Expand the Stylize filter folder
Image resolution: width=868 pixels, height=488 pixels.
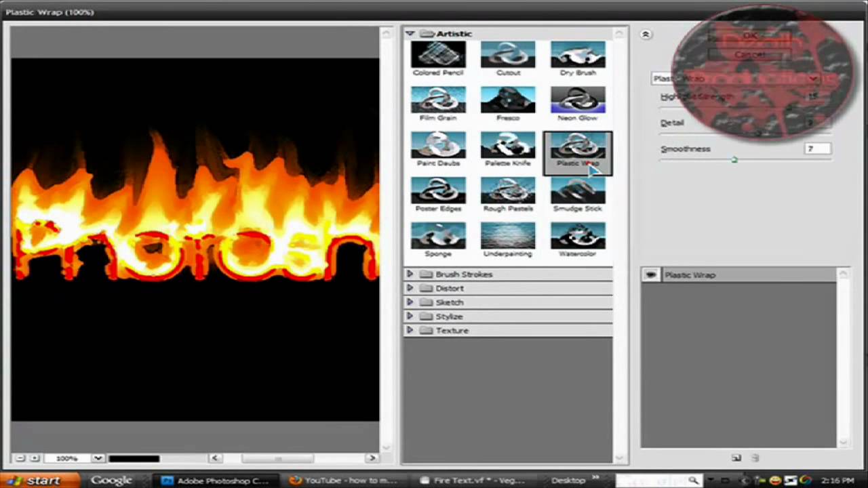click(x=410, y=317)
